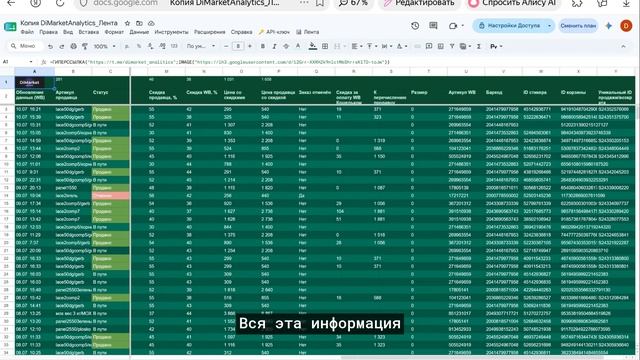Decrease the decimal places
This screenshot has width=640, height=360.
click(151, 47)
